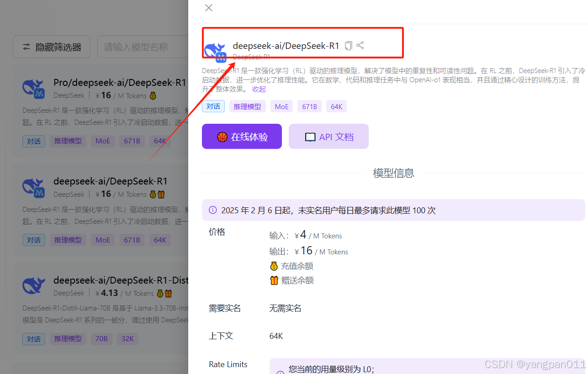The width and height of the screenshot is (588, 374).
Task: Click the 对话 tag on the Pro/deepseek-ai card
Action: 34,141
